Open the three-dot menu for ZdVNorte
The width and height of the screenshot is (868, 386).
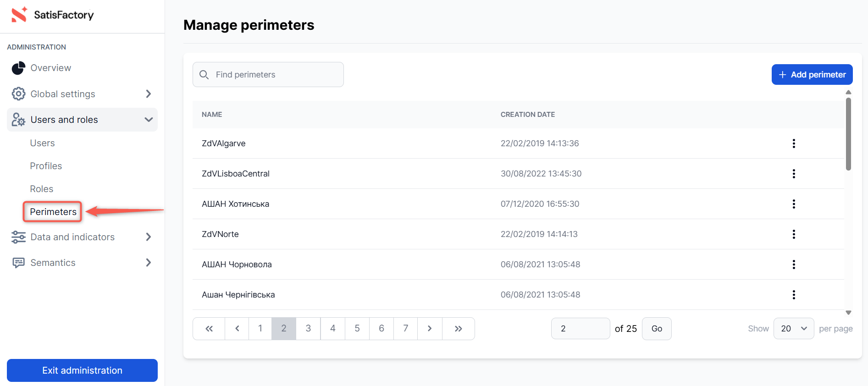793,234
